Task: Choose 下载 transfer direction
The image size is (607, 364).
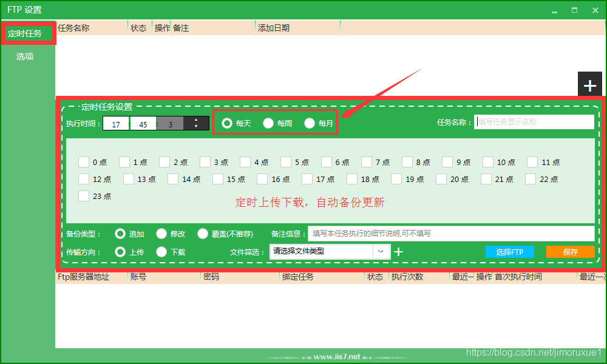Action: (x=161, y=252)
